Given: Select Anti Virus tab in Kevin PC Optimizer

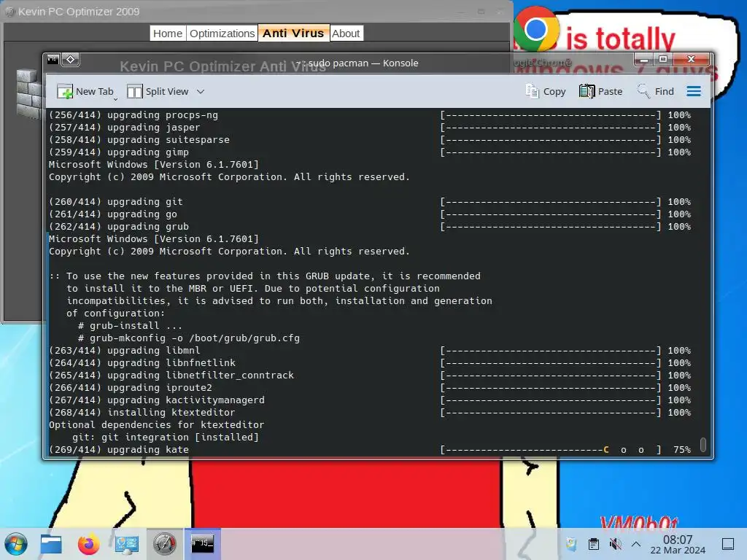Looking at the screenshot, I should tap(293, 33).
